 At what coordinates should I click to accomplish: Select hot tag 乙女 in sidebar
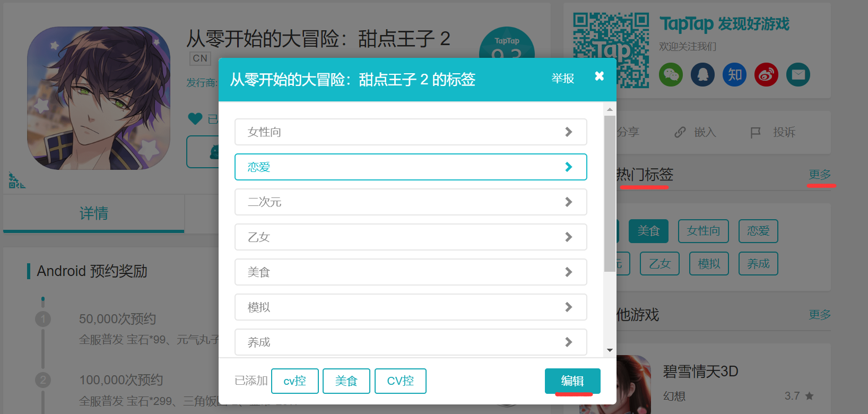click(659, 263)
